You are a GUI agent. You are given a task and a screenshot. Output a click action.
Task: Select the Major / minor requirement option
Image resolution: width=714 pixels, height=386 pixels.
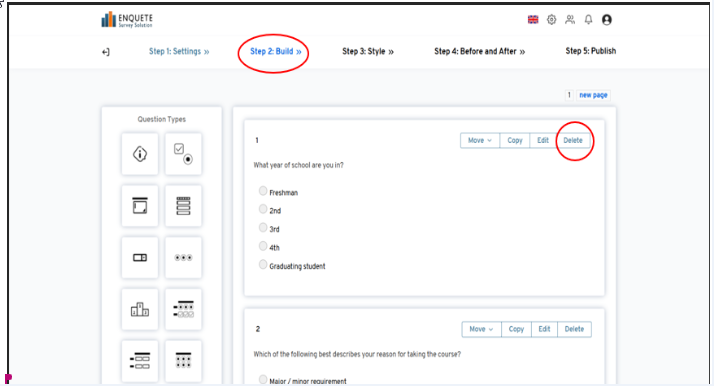pyautogui.click(x=263, y=379)
